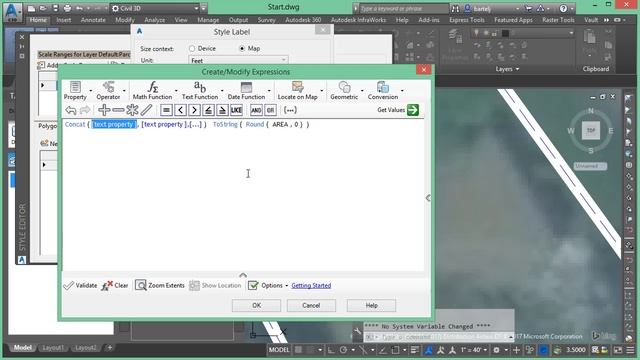
Task: Click the OK button
Action: tap(256, 305)
